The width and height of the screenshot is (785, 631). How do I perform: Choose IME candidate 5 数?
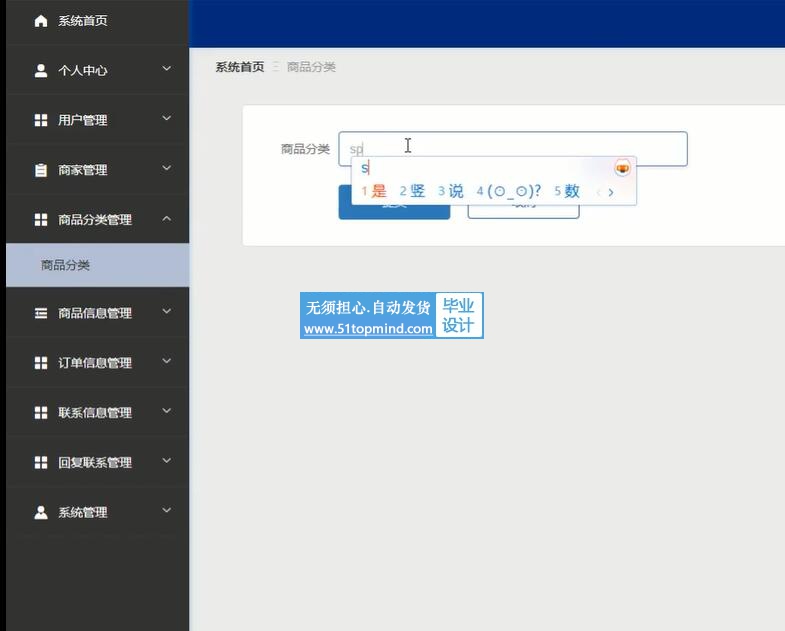click(567, 191)
